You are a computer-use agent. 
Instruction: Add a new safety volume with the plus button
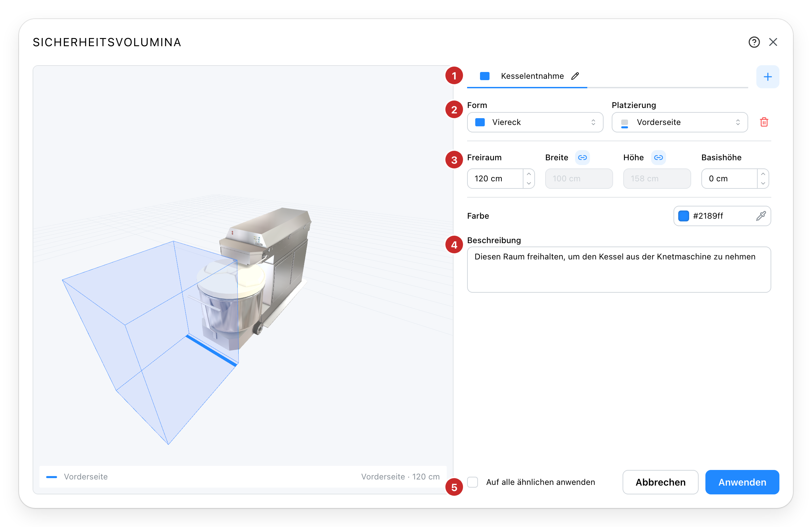(x=768, y=77)
